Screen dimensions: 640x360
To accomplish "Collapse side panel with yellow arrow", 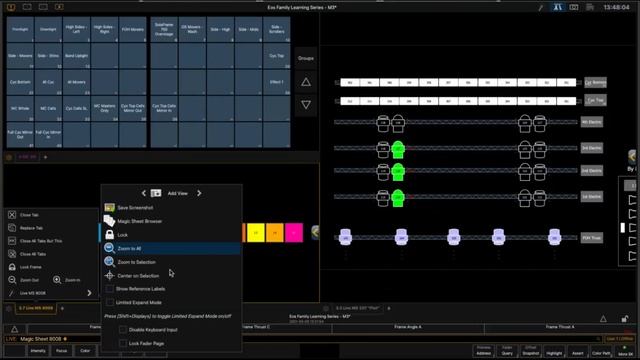I will coord(633,156).
